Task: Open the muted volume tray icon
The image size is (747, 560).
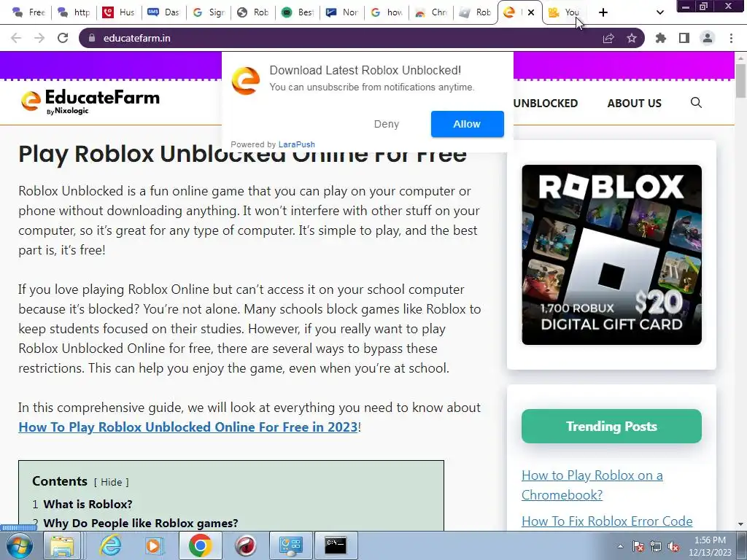Action: coord(673,547)
